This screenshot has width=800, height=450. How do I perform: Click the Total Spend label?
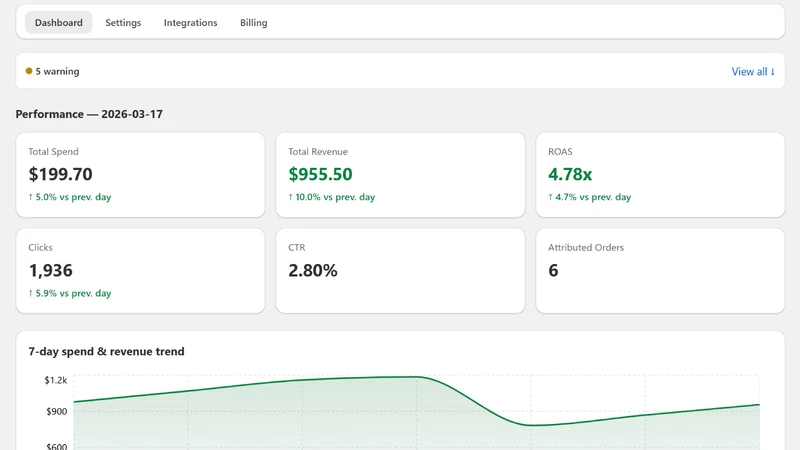point(53,152)
